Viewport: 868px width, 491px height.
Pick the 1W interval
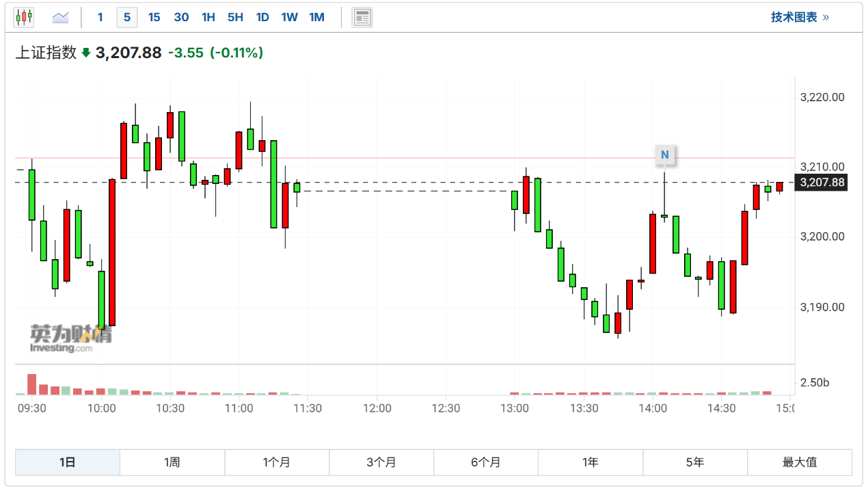tap(290, 17)
